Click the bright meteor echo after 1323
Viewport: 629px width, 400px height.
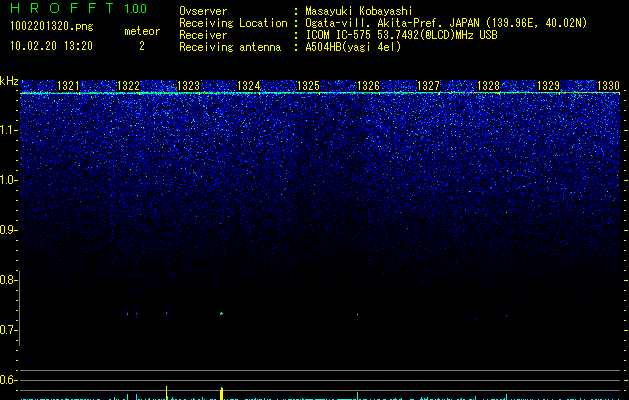coord(221,313)
